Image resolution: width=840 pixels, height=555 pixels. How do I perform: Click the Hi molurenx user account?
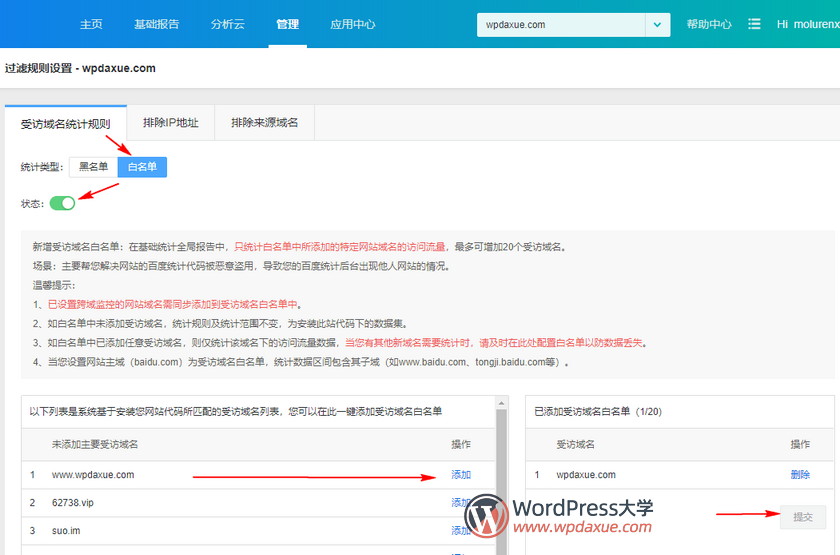pos(808,24)
